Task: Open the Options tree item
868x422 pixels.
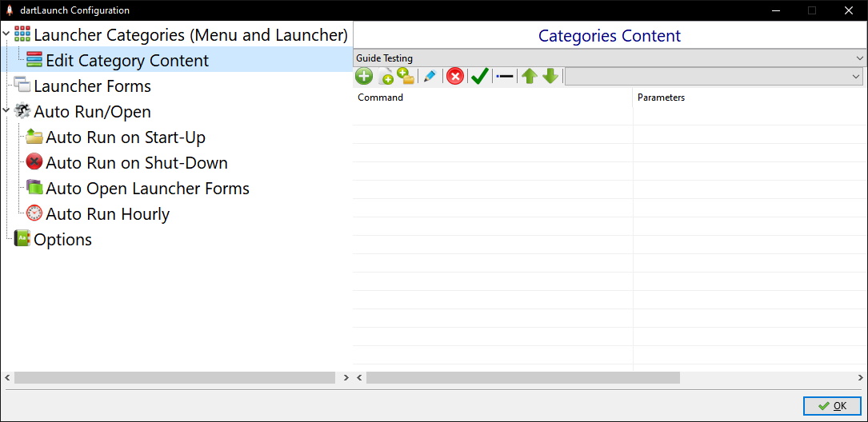Action: coord(62,238)
